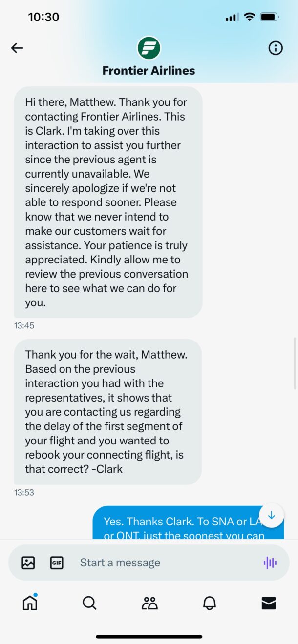Viewport: 298px width, 644px height.
Task: Tap the Frontier Airlines profile avatar
Action: (149, 48)
